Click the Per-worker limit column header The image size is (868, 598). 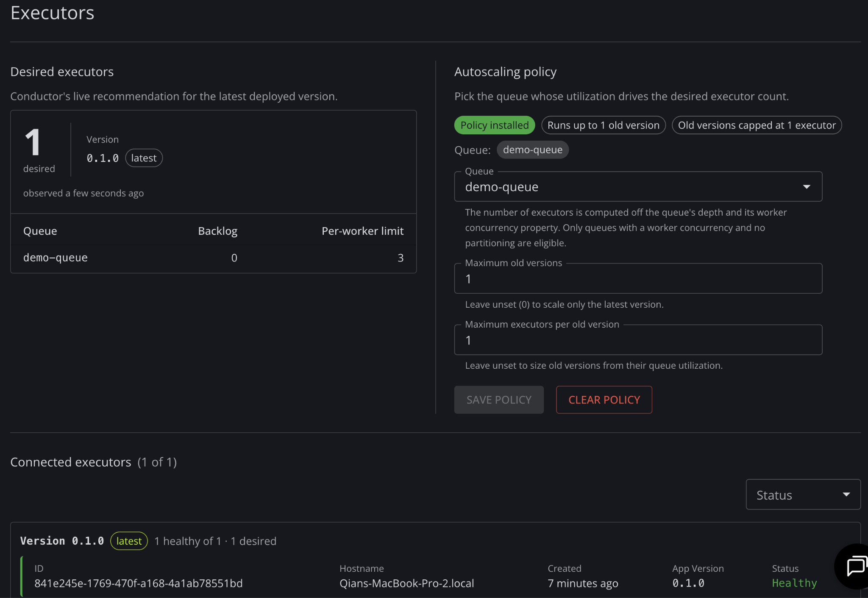362,231
